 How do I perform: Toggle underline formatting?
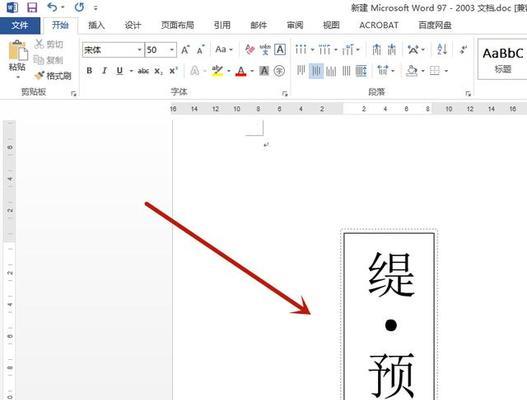pos(120,71)
